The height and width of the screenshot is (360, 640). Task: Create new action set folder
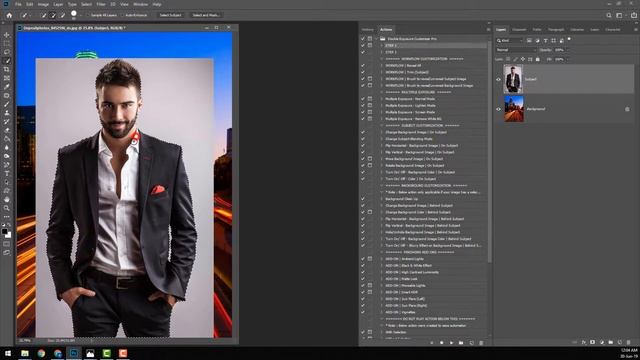tap(461, 343)
